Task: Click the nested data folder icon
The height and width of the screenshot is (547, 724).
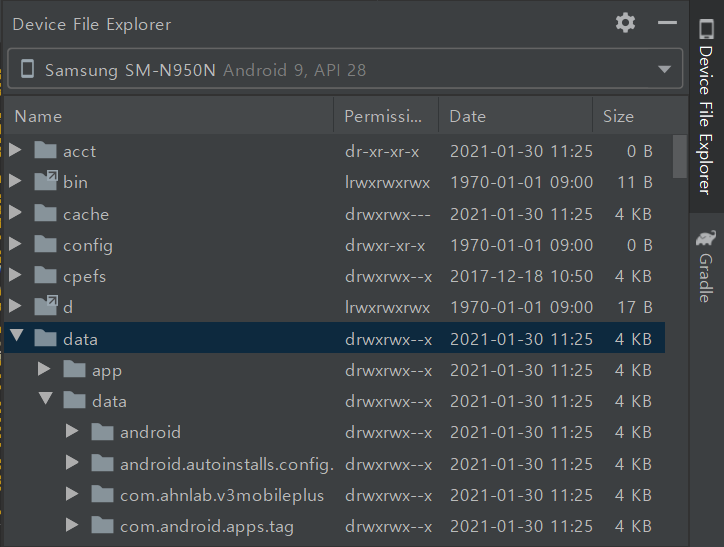Action: [74, 400]
